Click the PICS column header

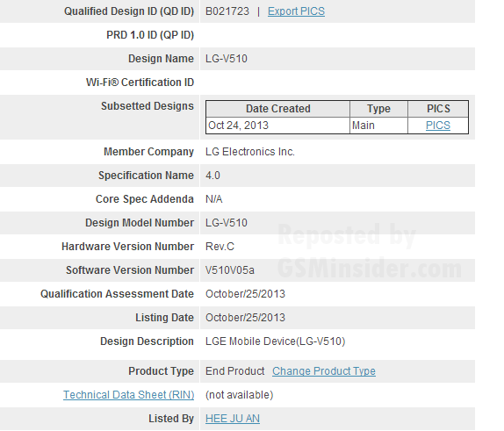click(438, 109)
